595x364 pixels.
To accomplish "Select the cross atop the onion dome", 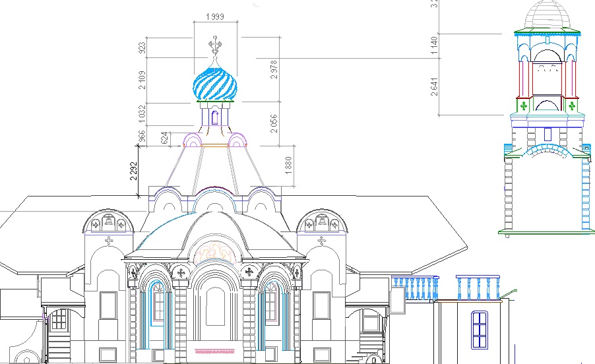I will coord(214,45).
